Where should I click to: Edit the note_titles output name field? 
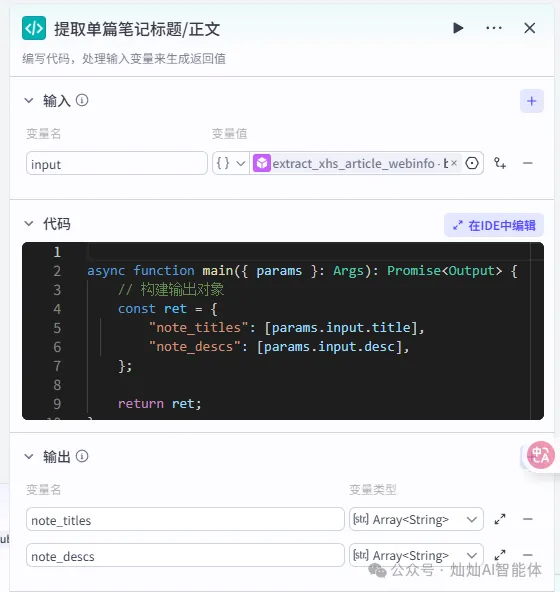pos(185,520)
